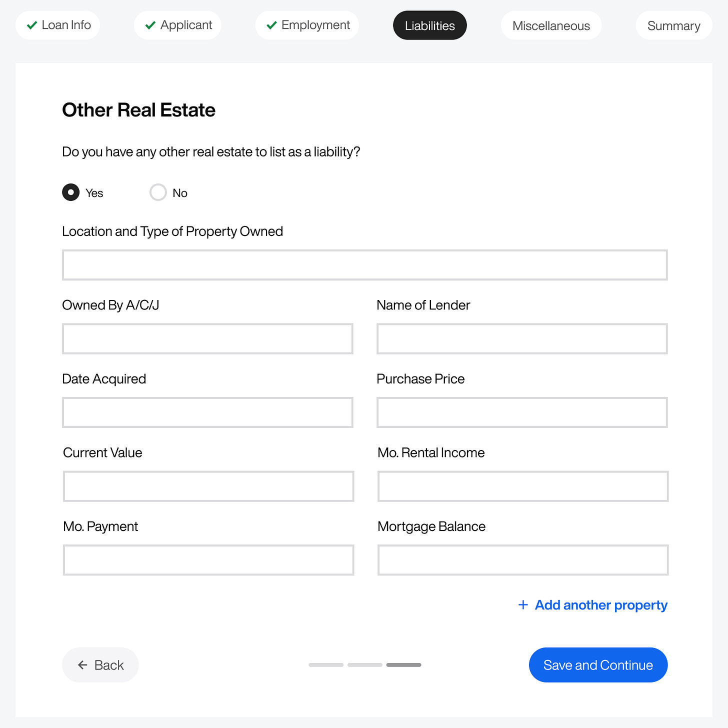Click into the Date Acquired field
The width and height of the screenshot is (728, 728).
(x=207, y=412)
